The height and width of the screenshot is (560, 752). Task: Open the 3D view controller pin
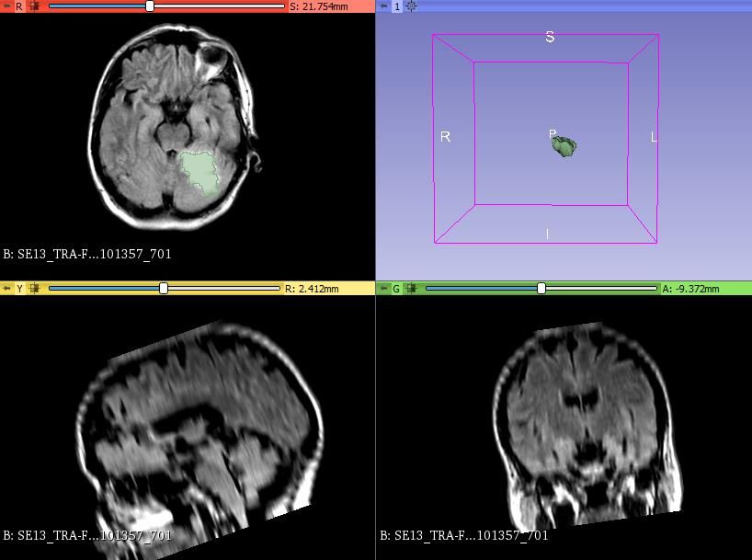click(x=383, y=6)
